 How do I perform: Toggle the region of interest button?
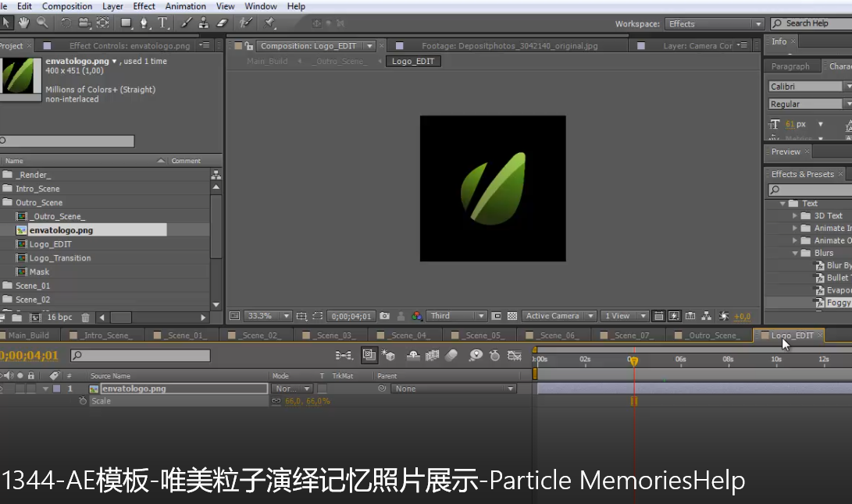point(318,316)
